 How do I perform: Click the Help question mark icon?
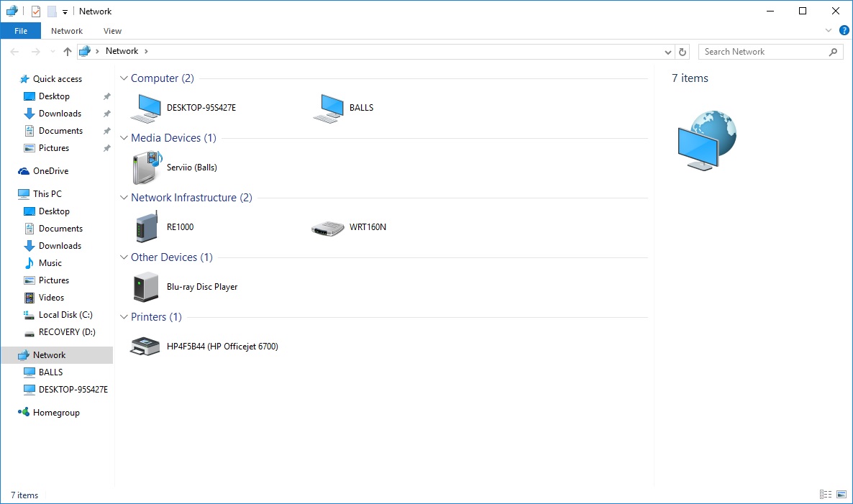click(x=844, y=30)
